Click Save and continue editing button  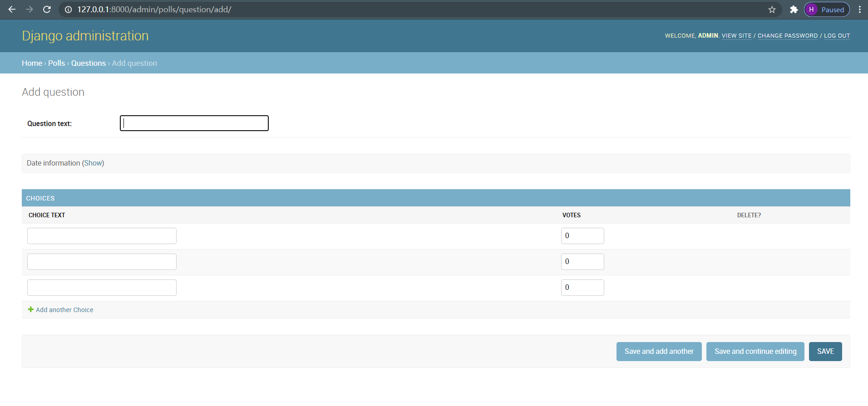[x=755, y=352]
